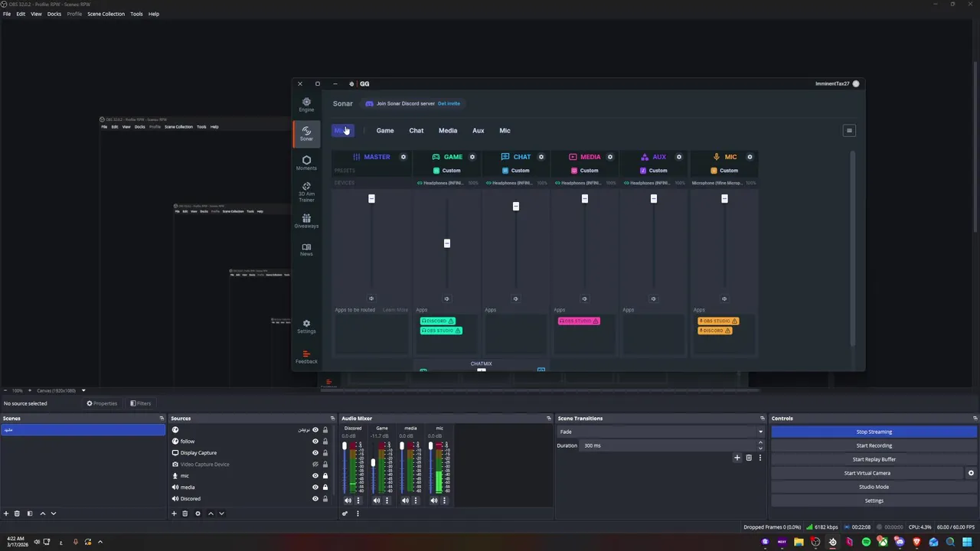The height and width of the screenshot is (551, 980).
Task: Open MIC channel Custom preset dropdown
Action: pos(724,171)
